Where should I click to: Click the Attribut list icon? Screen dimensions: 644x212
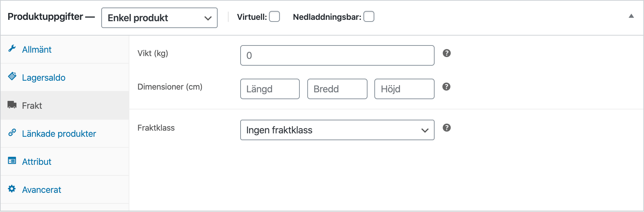[12, 160]
